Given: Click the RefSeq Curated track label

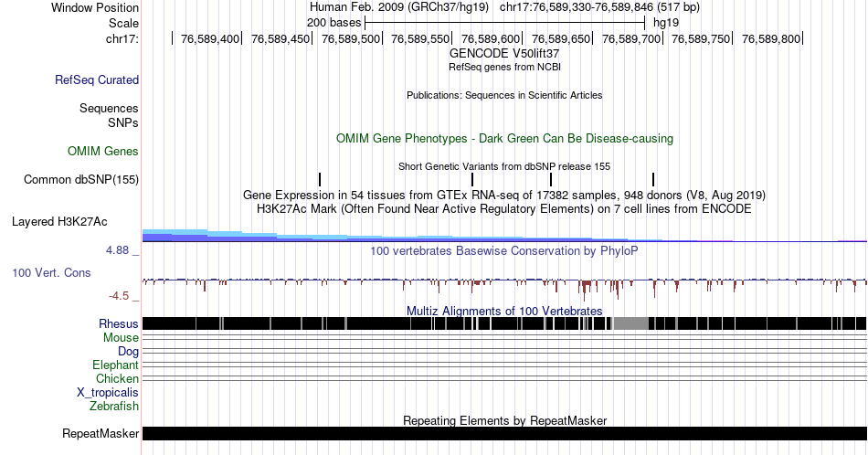Looking at the screenshot, I should coord(97,79).
